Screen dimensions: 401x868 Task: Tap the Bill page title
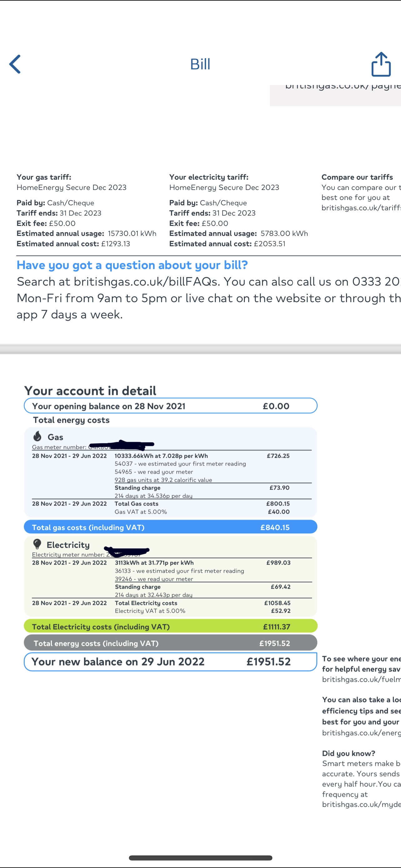click(x=200, y=64)
